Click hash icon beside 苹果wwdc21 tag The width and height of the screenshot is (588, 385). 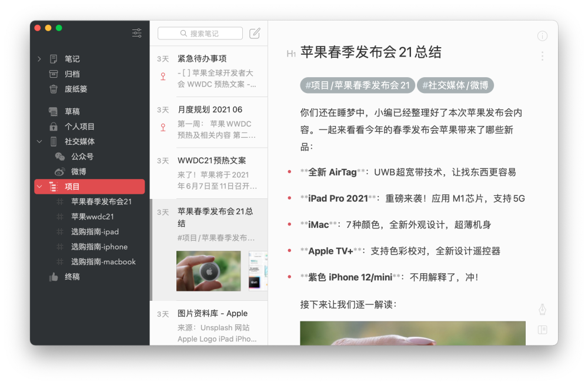60,217
